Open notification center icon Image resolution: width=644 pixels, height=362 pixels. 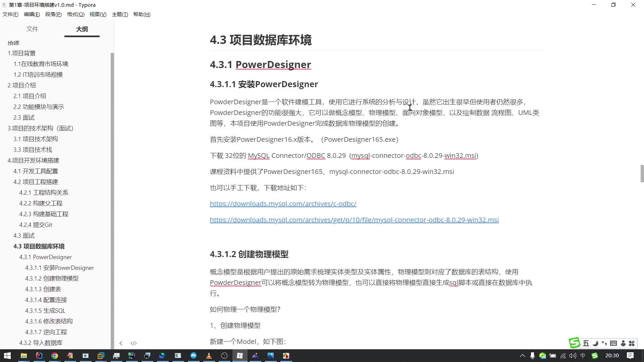(630, 356)
